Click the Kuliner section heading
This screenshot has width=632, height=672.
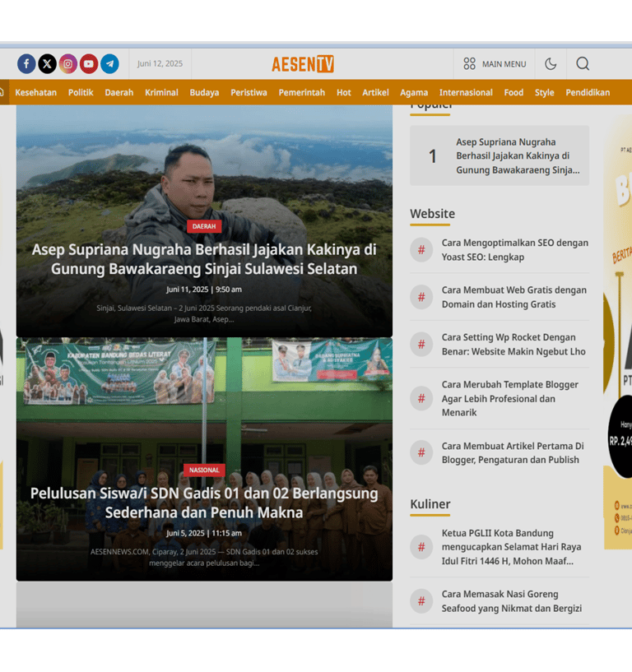(430, 504)
